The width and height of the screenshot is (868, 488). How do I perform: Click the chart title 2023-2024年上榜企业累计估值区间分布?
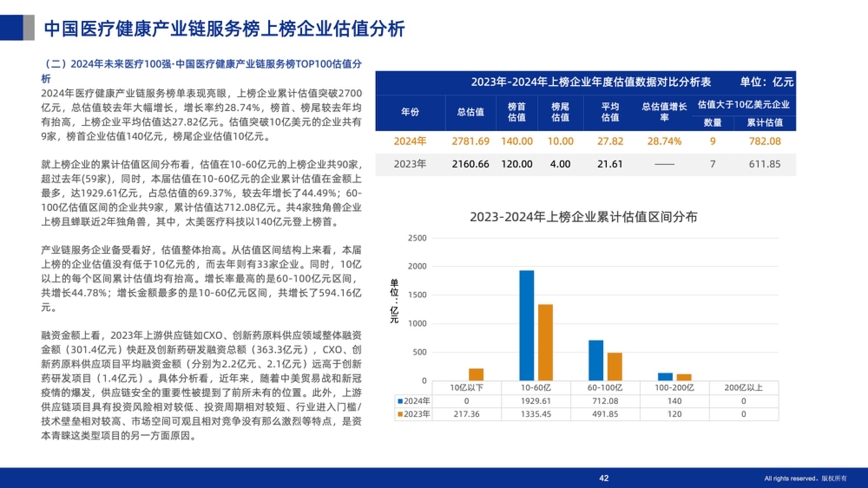(x=583, y=217)
